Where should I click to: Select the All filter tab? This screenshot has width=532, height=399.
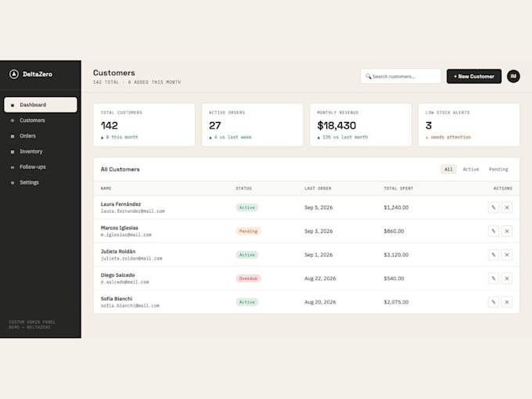448,169
